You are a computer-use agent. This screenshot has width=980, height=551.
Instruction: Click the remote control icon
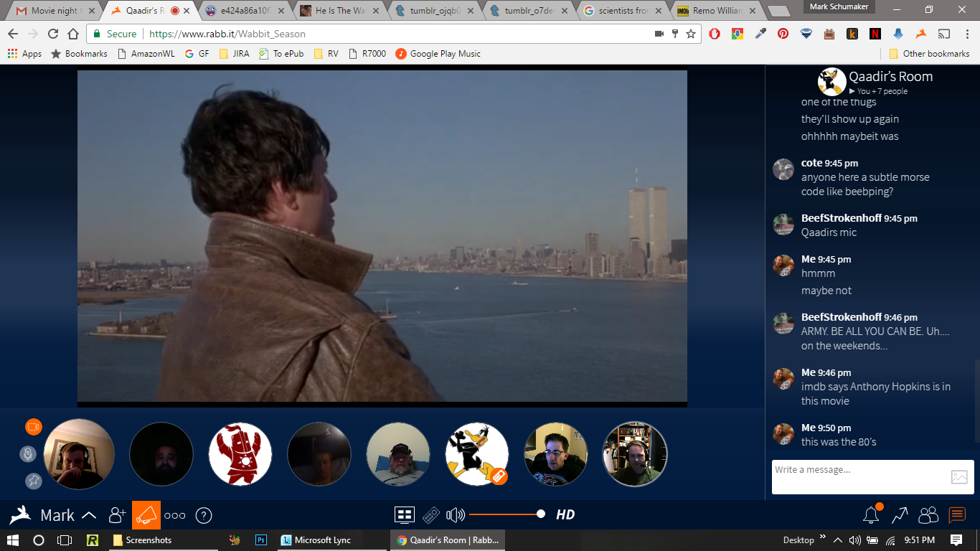coord(430,514)
